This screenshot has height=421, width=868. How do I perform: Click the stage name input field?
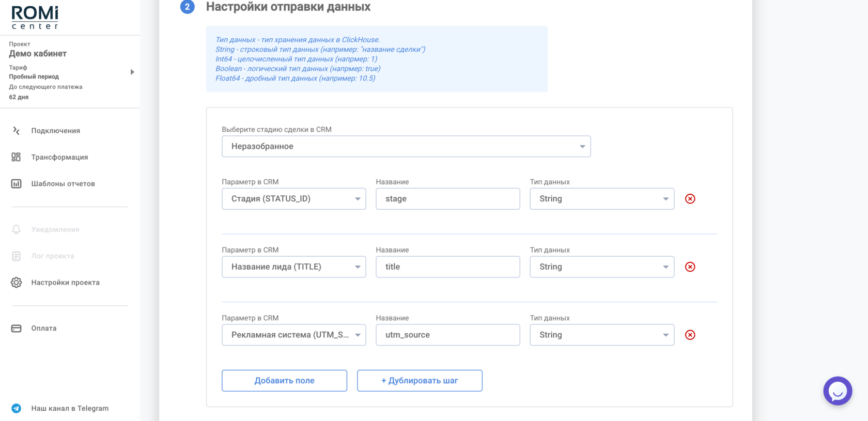coord(448,199)
